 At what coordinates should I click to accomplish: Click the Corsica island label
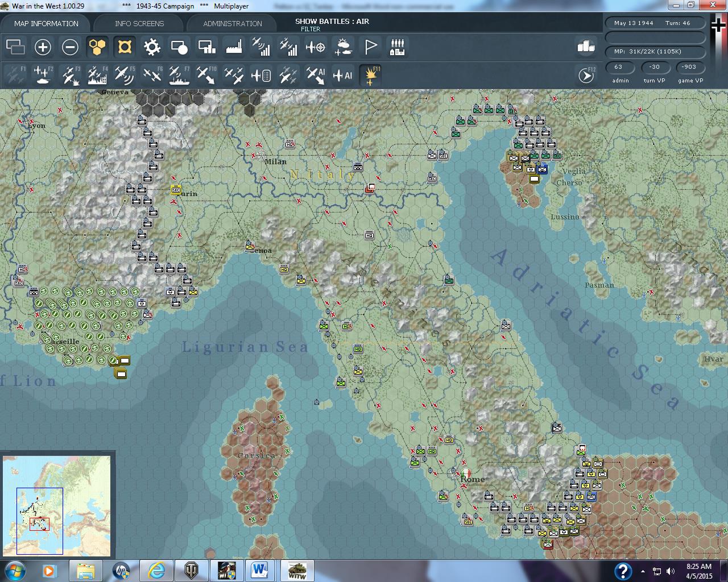tap(257, 455)
